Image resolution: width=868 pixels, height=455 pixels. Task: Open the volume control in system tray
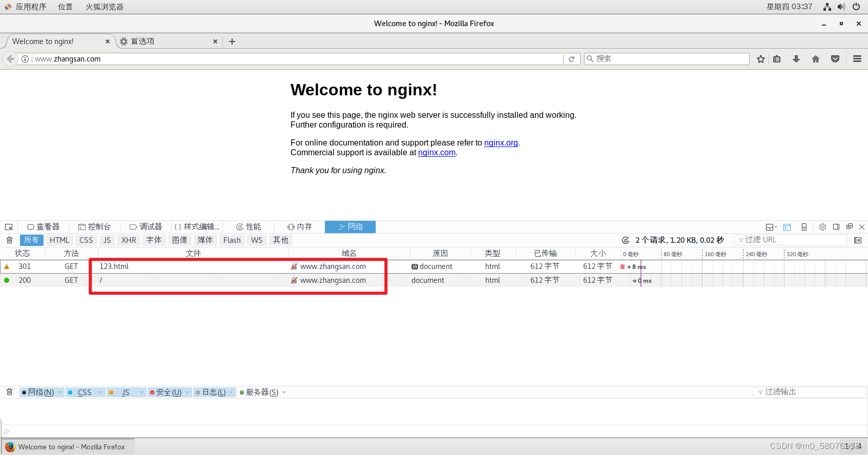[x=841, y=7]
